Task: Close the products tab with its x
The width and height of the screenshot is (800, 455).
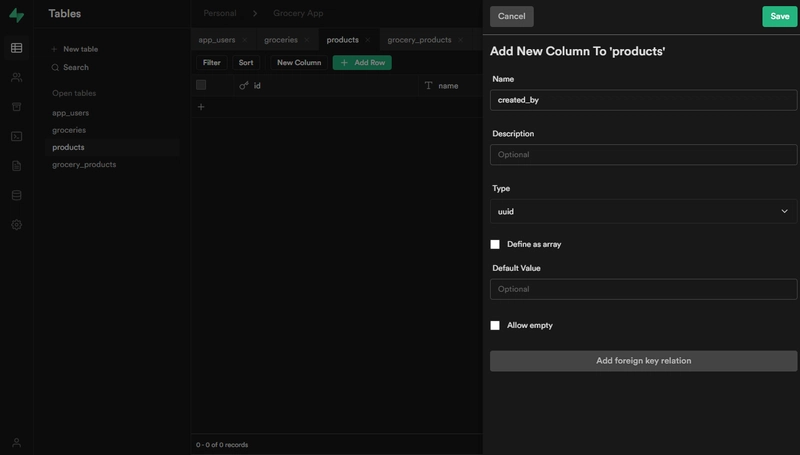Action: pyautogui.click(x=367, y=40)
